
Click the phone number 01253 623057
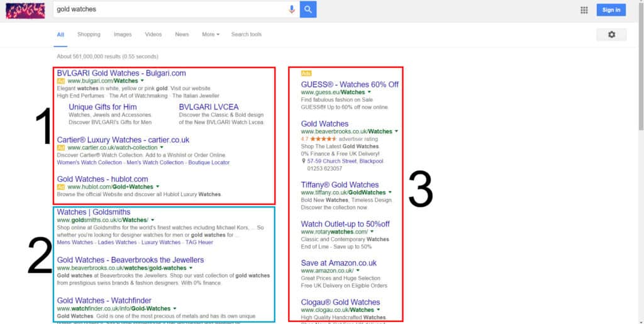[325, 169]
